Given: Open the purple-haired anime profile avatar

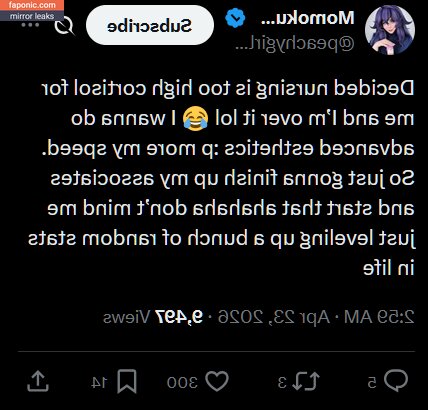Looking at the screenshot, I should point(390,30).
